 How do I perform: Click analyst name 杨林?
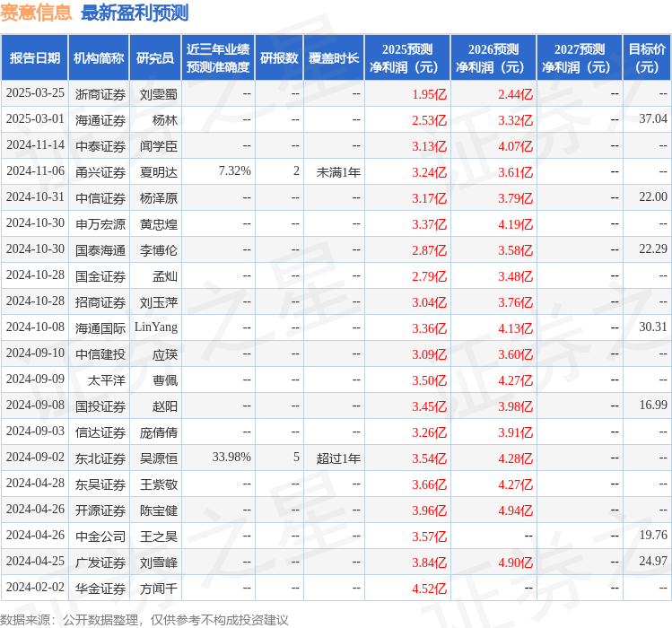(165, 120)
